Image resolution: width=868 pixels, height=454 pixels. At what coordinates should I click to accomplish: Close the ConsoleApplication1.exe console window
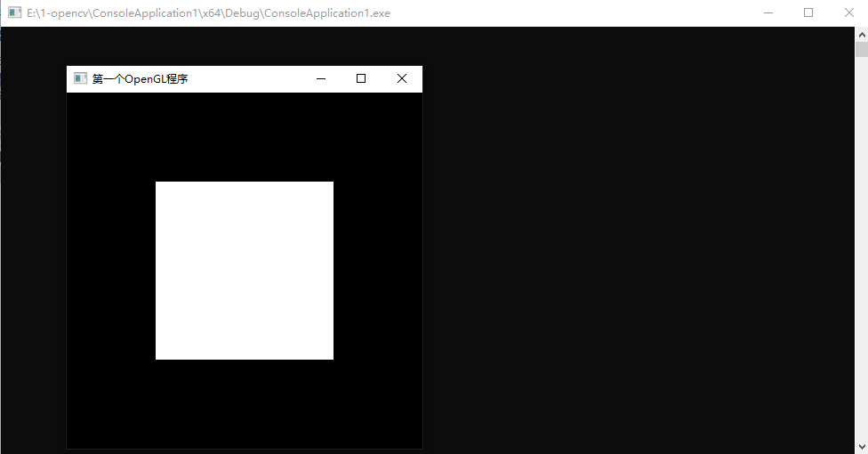(848, 12)
